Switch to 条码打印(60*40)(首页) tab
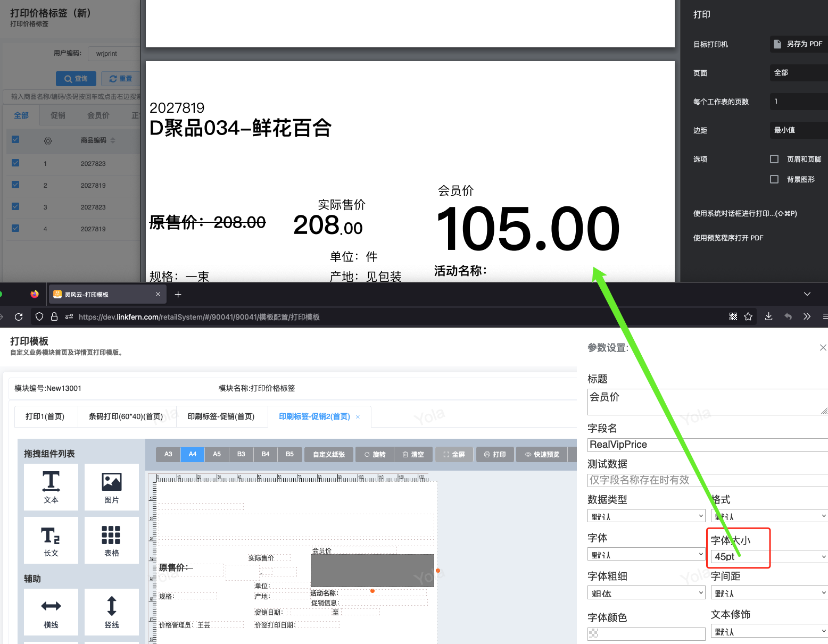The width and height of the screenshot is (828, 644). (x=126, y=416)
